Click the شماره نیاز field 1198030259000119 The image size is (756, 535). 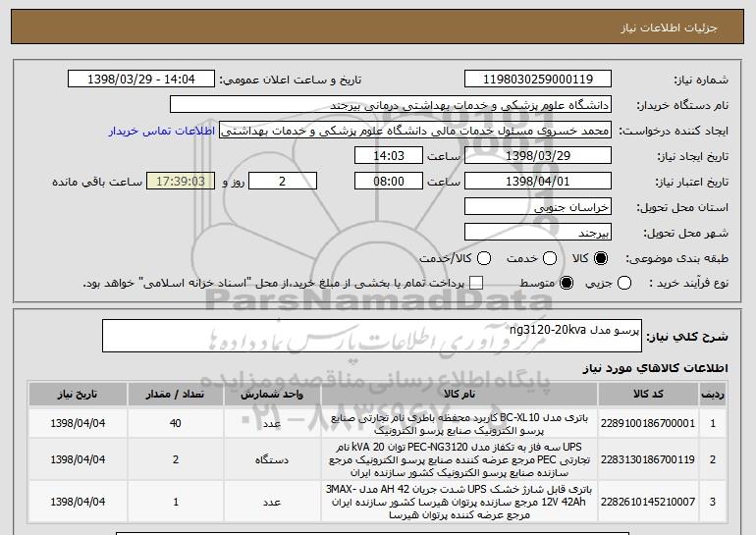click(538, 80)
